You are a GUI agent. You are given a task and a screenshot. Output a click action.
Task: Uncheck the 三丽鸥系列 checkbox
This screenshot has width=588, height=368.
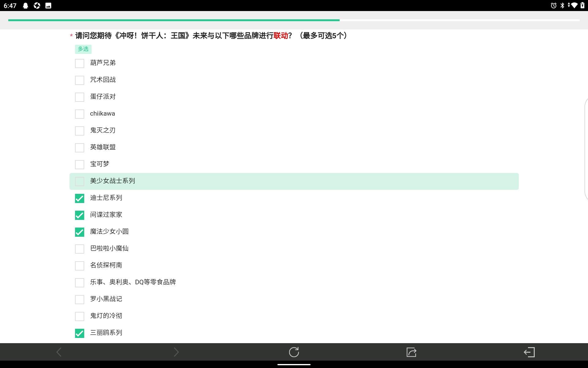click(x=80, y=333)
